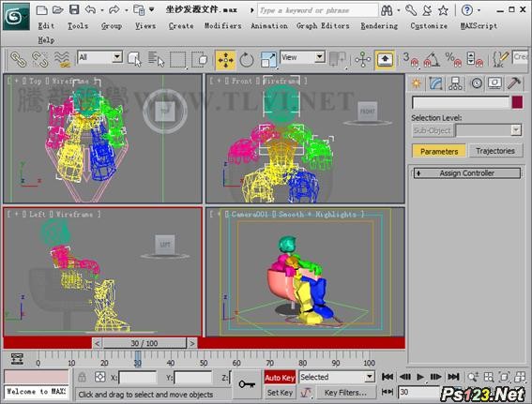Toggle Spinner Snap
The height and width of the screenshot is (404, 532).
click(475, 60)
